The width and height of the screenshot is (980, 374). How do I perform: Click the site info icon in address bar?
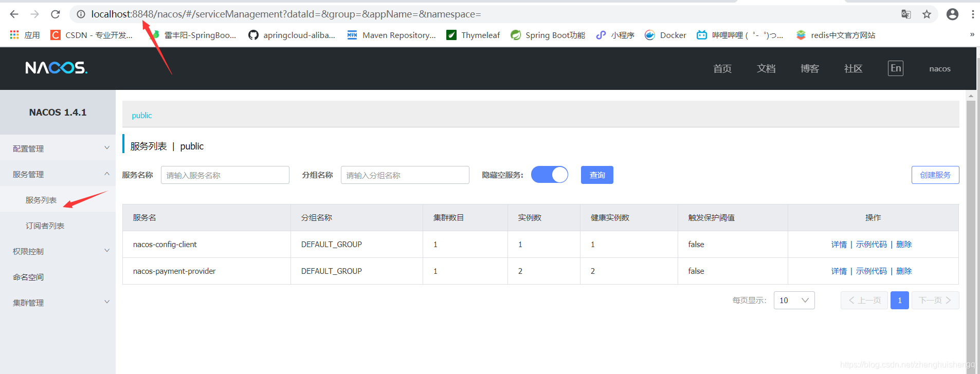(x=81, y=14)
